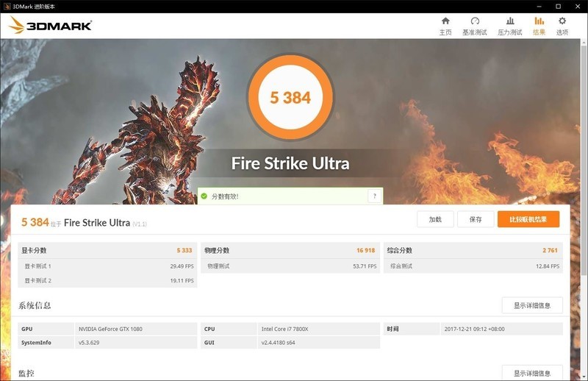
Task: Click the Load (加载) button
Action: pyautogui.click(x=435, y=219)
